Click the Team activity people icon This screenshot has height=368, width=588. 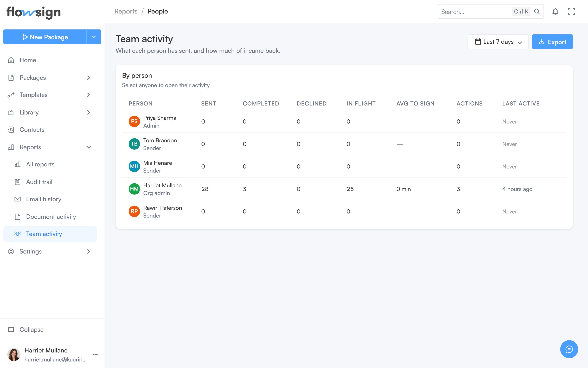pyautogui.click(x=18, y=234)
